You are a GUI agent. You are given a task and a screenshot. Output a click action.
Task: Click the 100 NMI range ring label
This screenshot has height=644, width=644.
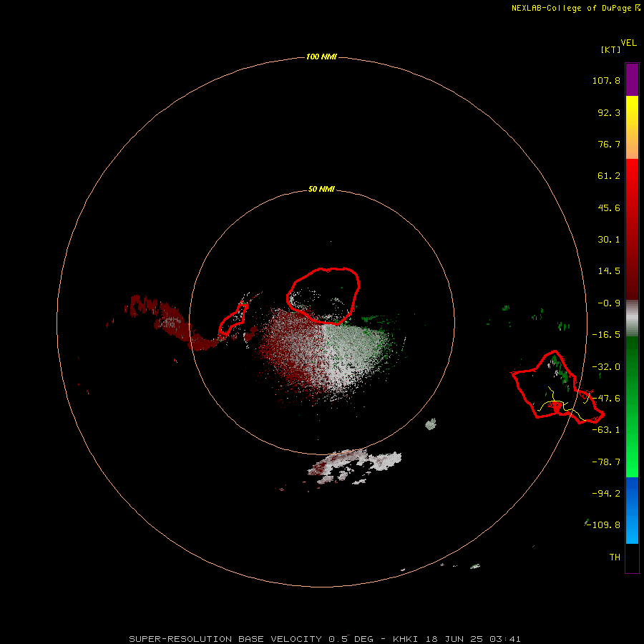pos(321,57)
